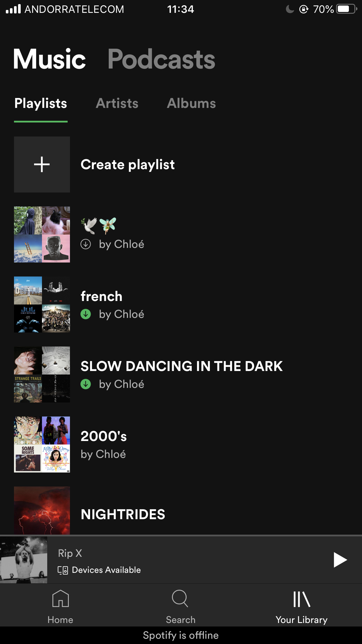Select the Music section header

[x=50, y=60]
